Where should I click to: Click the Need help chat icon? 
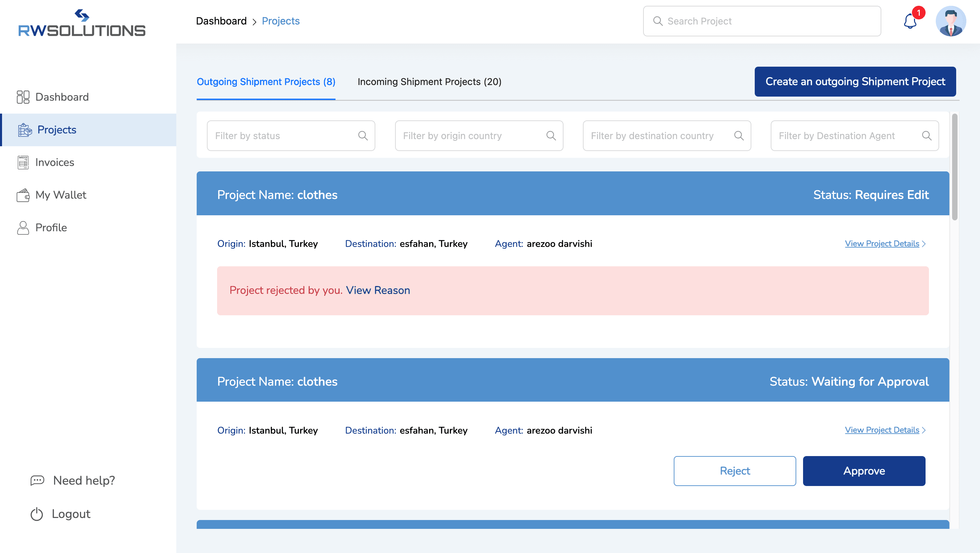[37, 480]
